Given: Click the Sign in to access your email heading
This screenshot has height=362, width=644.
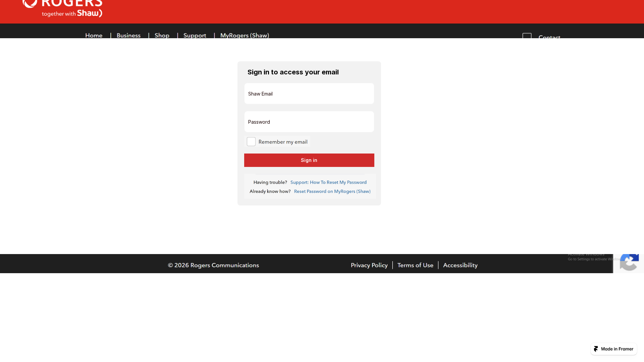Looking at the screenshot, I should point(293,72).
